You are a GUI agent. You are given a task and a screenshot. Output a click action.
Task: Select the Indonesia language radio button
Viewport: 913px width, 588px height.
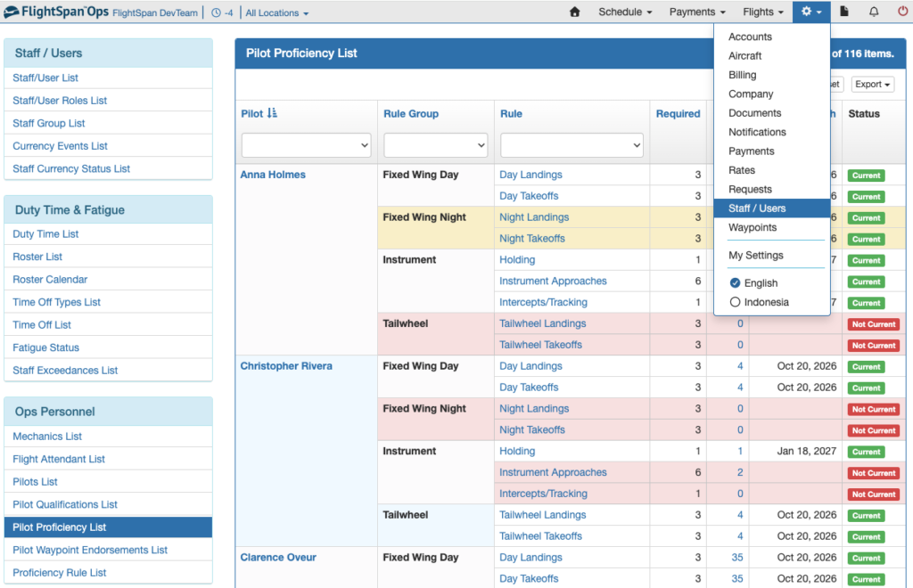tap(735, 302)
